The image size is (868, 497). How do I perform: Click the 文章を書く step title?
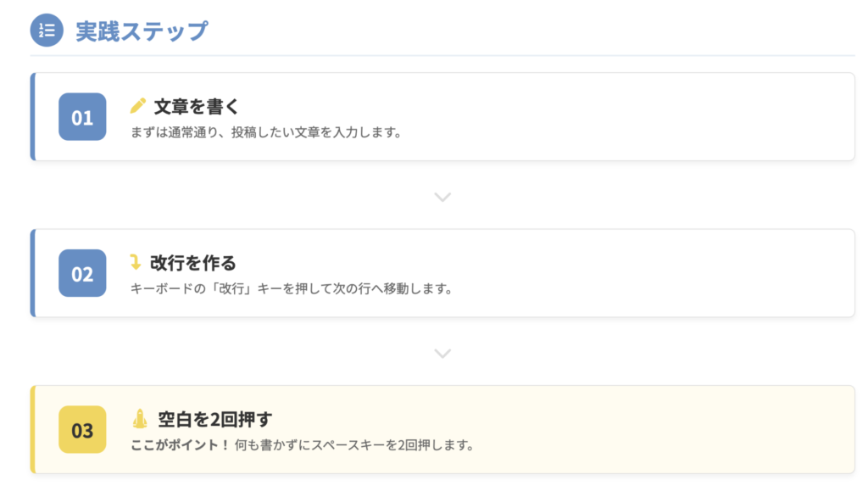coord(197,107)
